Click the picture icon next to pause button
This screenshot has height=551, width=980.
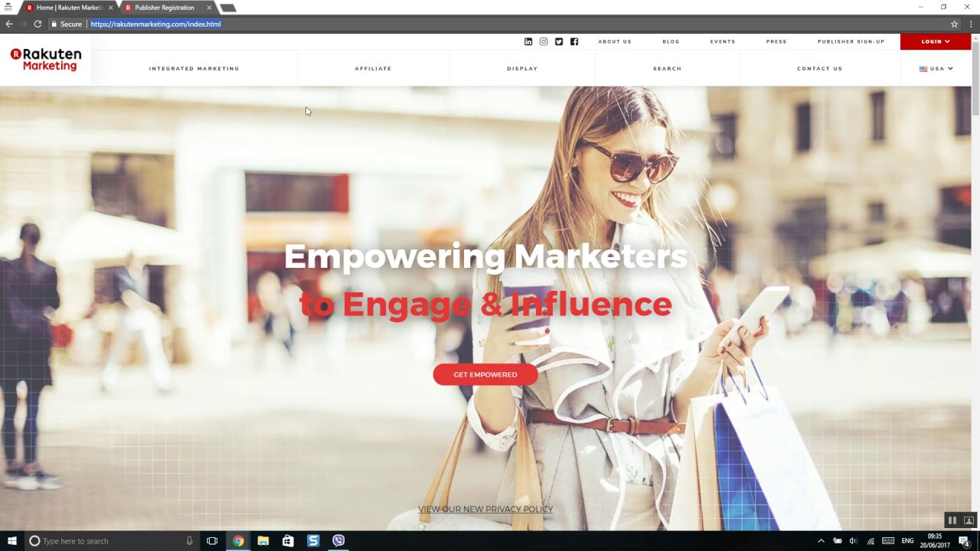click(x=969, y=520)
